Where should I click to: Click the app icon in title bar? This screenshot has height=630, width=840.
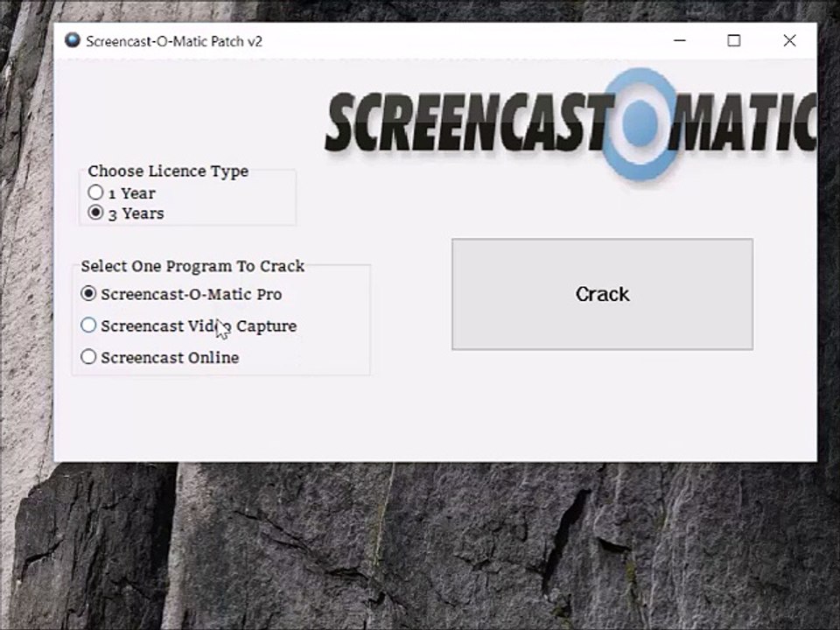click(x=73, y=40)
